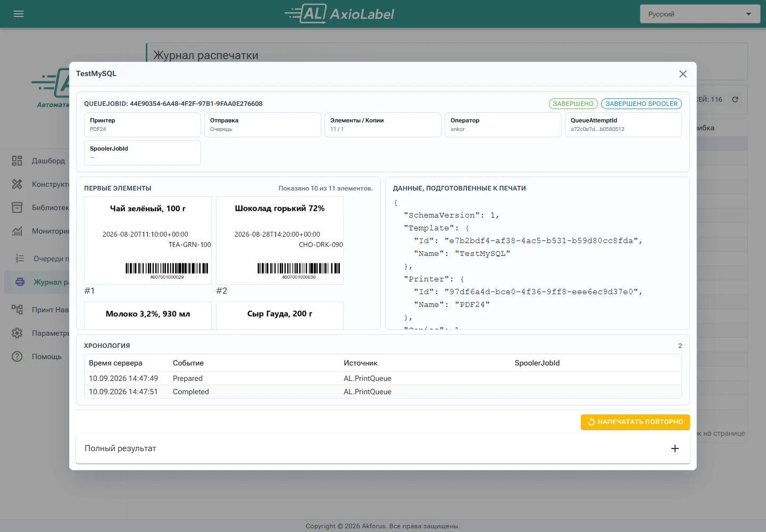The image size is (766, 532).
Task: Click the Отправка Очередь info card
Action: click(x=263, y=124)
